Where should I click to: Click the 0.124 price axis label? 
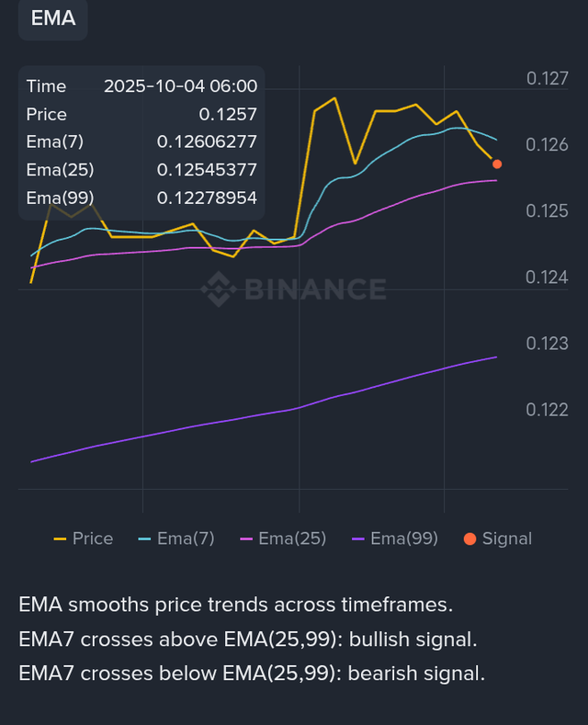point(547,278)
